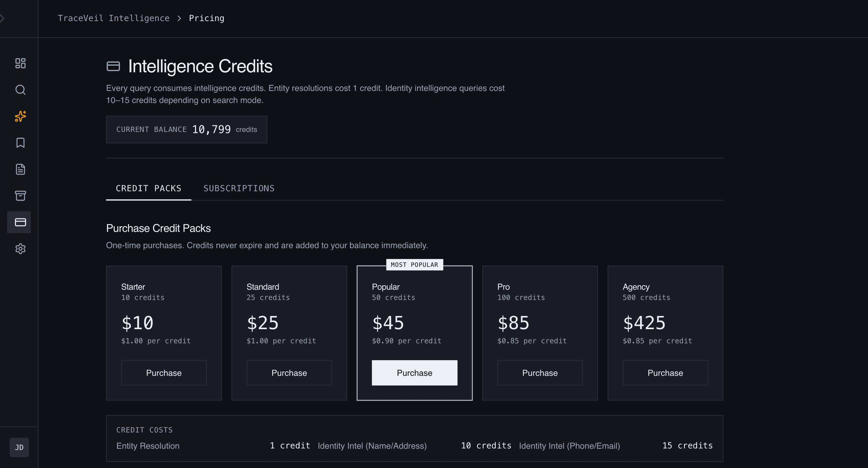This screenshot has height=468, width=868.
Task: Expand the collapsed sidebar with the chevron
Action: 3,18
